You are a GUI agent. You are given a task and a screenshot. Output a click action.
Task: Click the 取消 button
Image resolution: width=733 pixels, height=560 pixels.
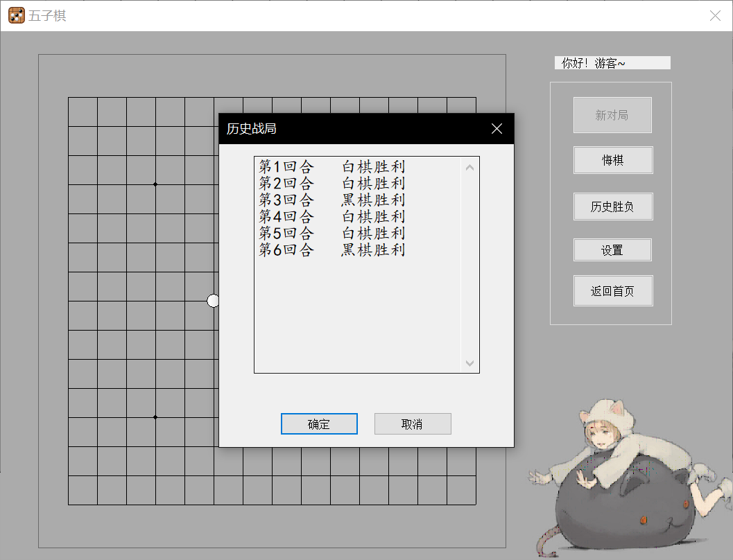413,423
